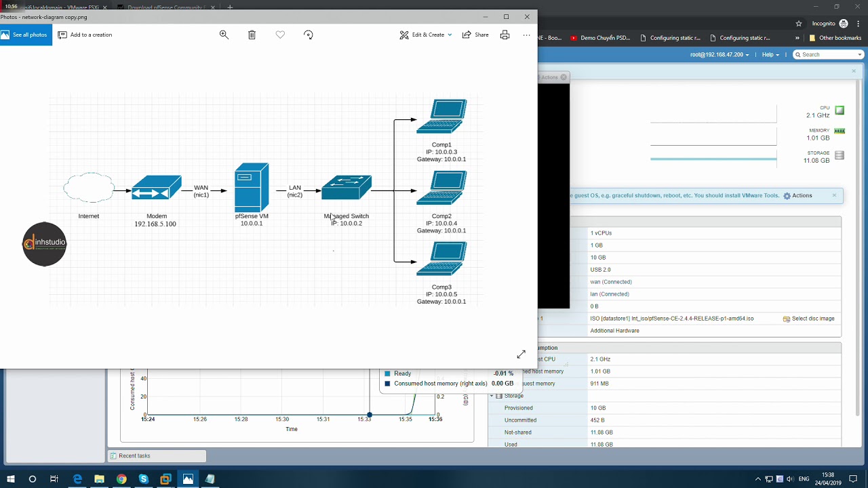Click the chart marker at 15:33
868x488 pixels.
(370, 415)
